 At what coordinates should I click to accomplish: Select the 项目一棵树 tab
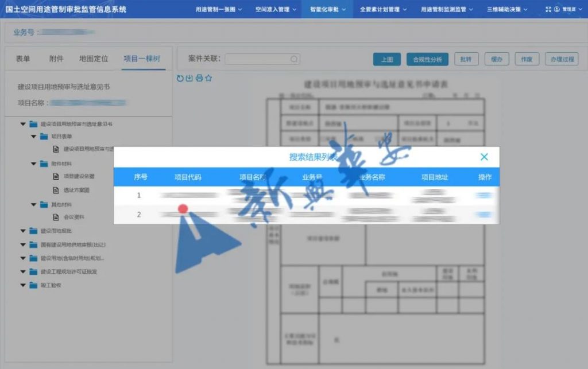tap(142, 59)
